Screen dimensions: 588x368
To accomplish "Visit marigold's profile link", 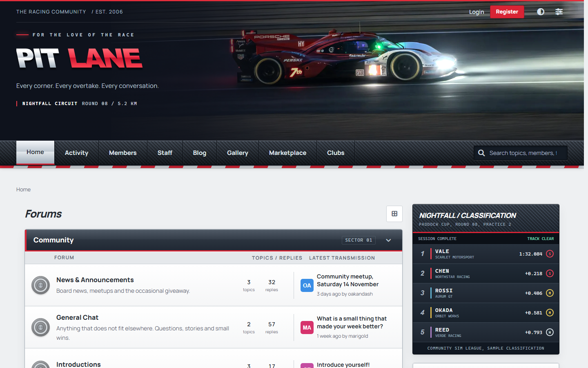I will pyautogui.click(x=358, y=336).
